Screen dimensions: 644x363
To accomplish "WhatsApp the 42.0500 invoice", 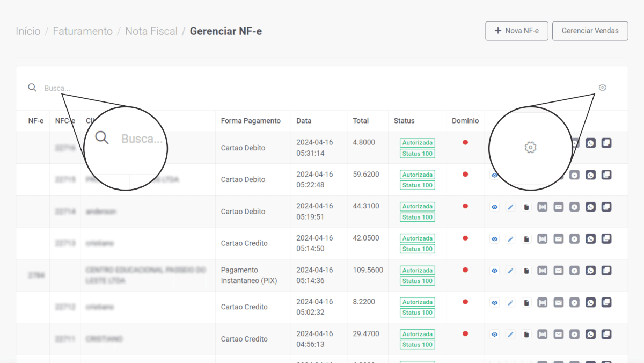I will tap(590, 238).
